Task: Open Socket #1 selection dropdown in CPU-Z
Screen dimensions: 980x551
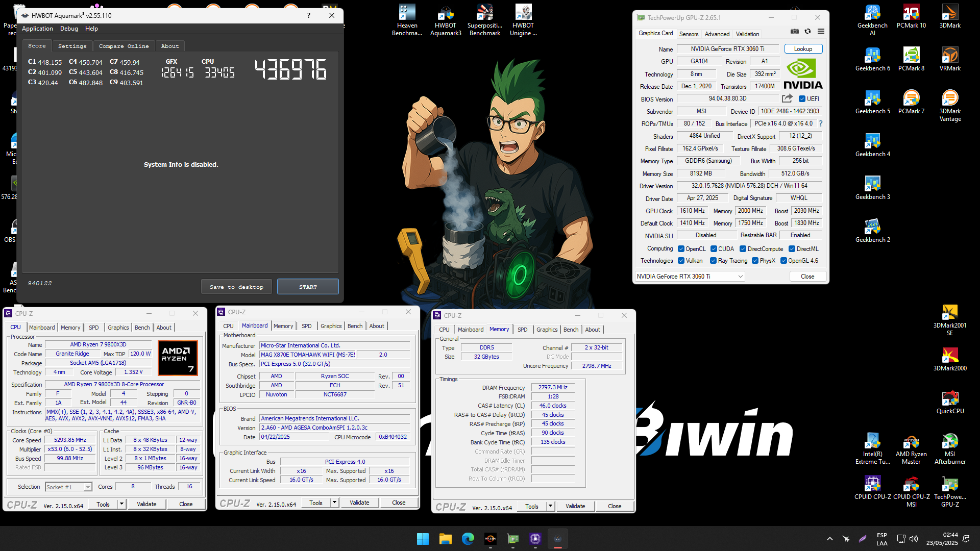Action: point(68,487)
